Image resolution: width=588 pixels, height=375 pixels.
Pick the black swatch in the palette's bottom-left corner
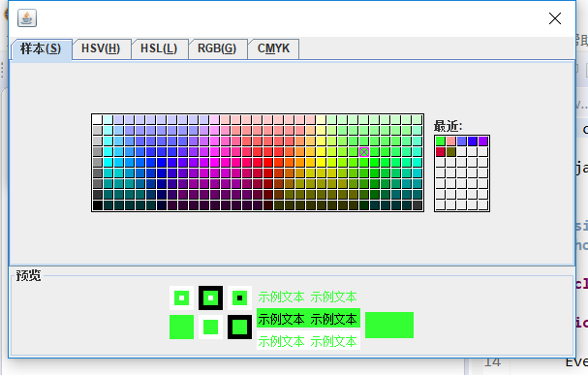(98, 205)
